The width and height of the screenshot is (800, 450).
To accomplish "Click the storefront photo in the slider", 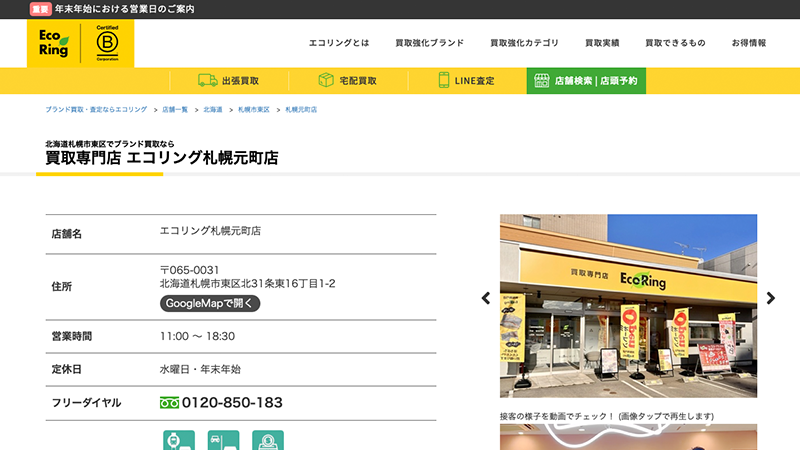I will click(628, 305).
